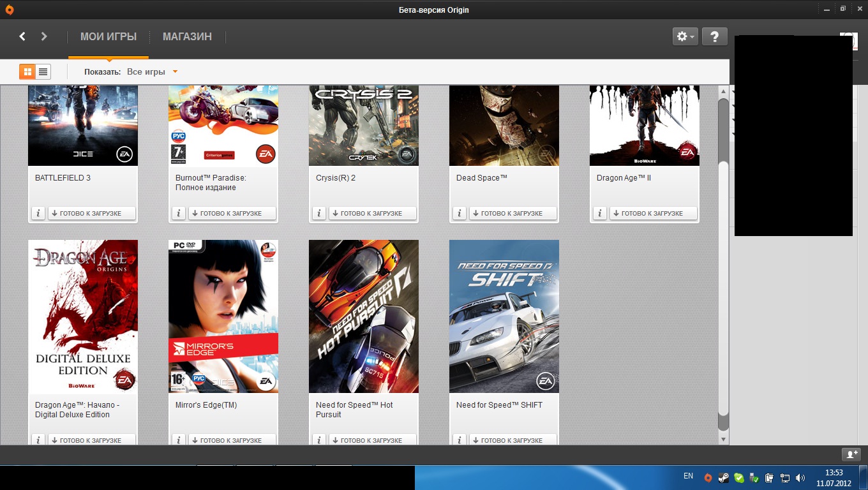This screenshot has height=490, width=868.
Task: Select the Dragon Age II cover art
Action: tap(645, 126)
